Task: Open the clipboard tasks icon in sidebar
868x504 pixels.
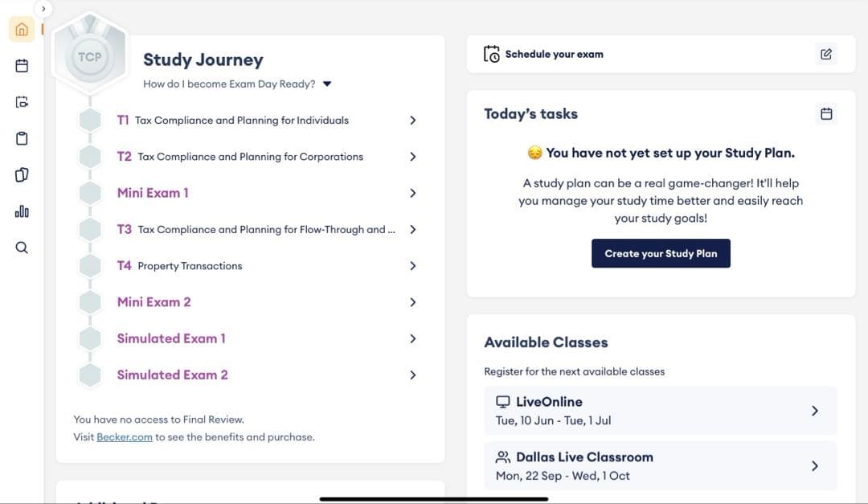Action: pos(22,137)
